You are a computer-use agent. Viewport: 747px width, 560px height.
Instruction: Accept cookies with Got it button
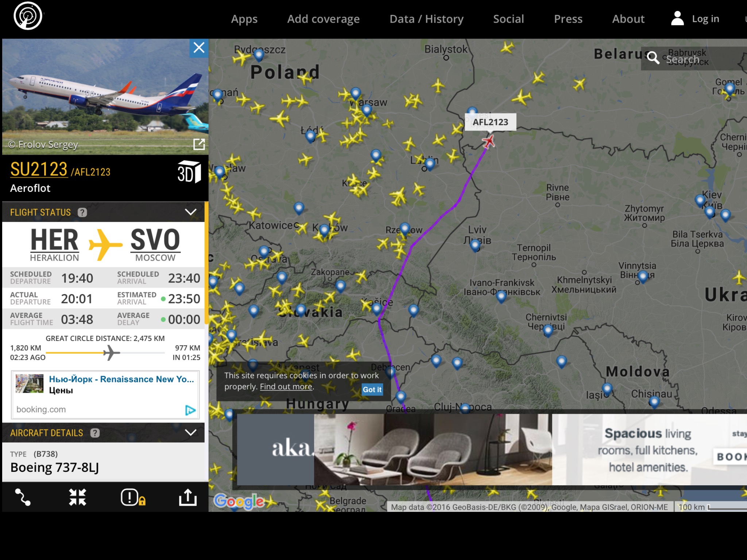coord(372,389)
